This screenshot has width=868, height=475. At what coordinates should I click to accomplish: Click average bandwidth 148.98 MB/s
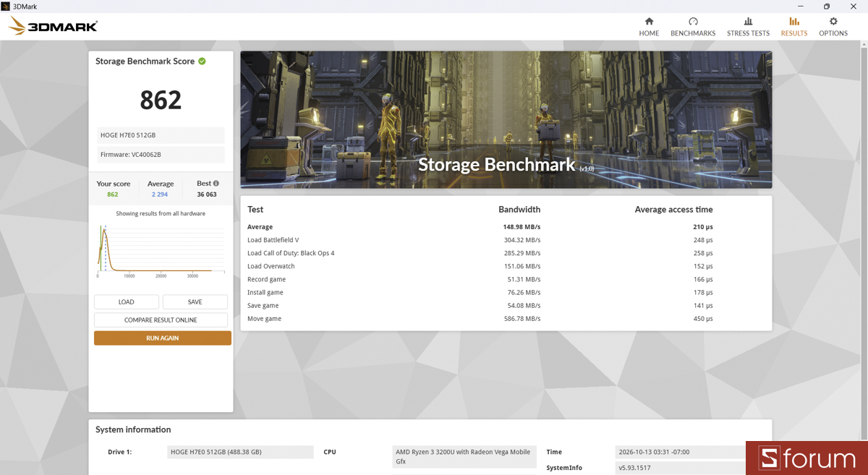coord(522,227)
